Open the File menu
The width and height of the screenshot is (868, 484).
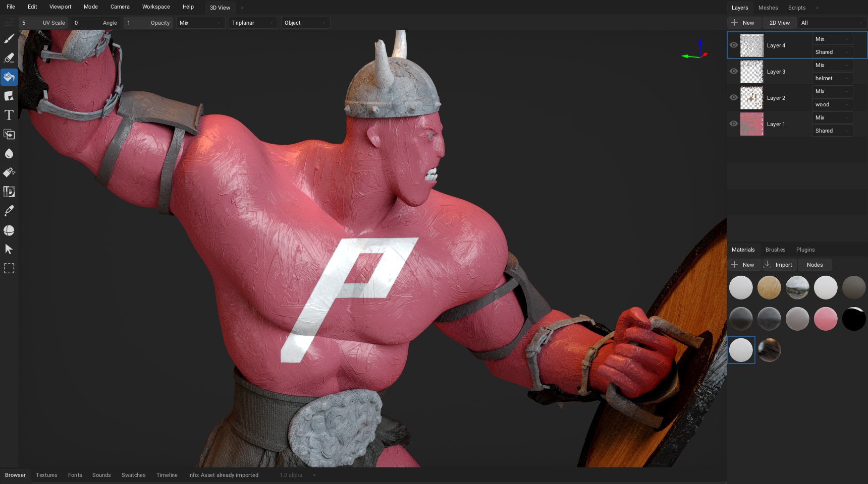click(x=11, y=7)
